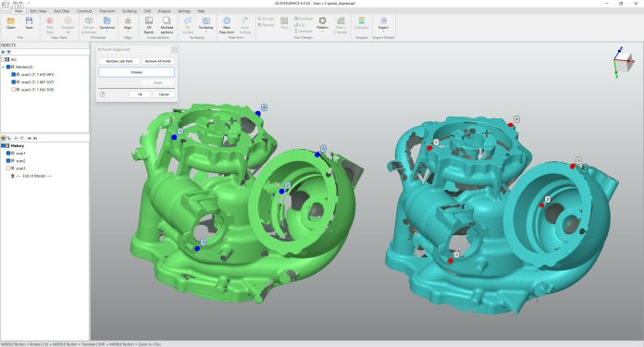Switch to the Scan Data ribbon tab
The width and height of the screenshot is (644, 347).
[x=62, y=11]
